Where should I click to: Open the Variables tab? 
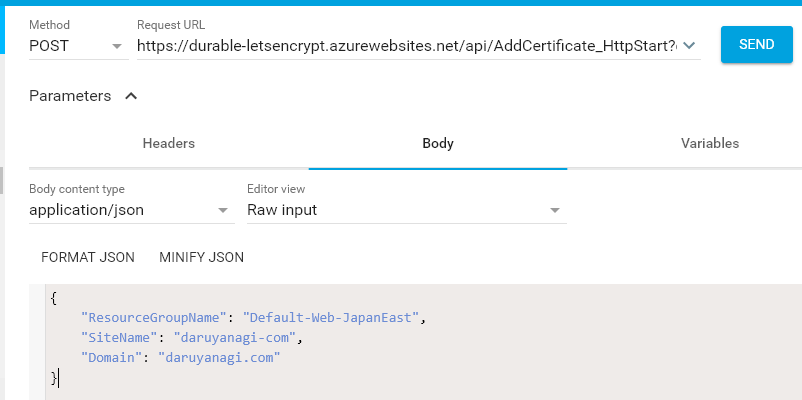(709, 143)
